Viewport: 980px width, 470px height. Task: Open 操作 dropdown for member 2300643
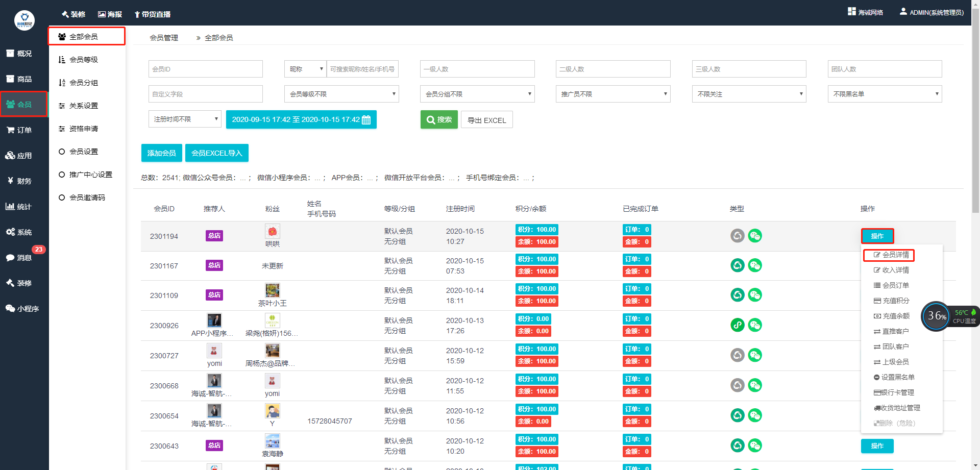(877, 446)
